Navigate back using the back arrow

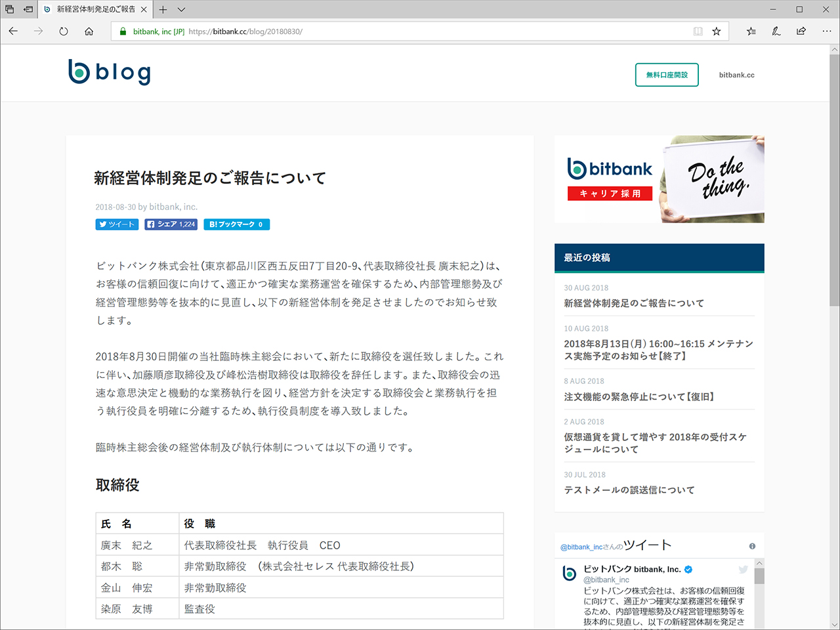point(13,31)
